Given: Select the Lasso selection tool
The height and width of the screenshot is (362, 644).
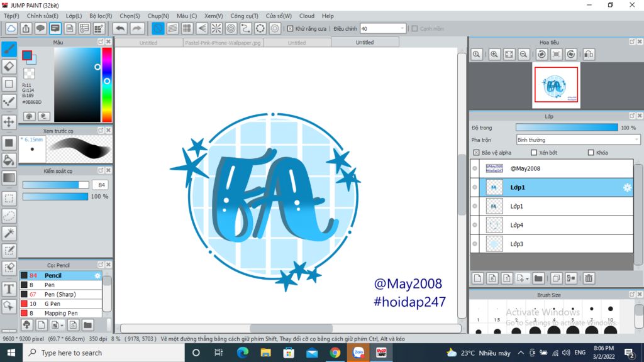Looking at the screenshot, I should click(x=9, y=216).
